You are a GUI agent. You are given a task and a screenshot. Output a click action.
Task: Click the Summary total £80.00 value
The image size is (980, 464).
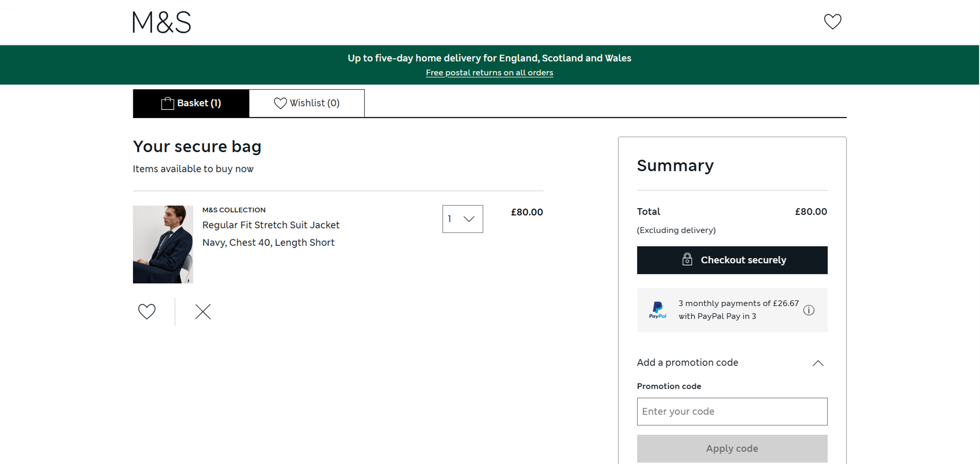(x=811, y=212)
